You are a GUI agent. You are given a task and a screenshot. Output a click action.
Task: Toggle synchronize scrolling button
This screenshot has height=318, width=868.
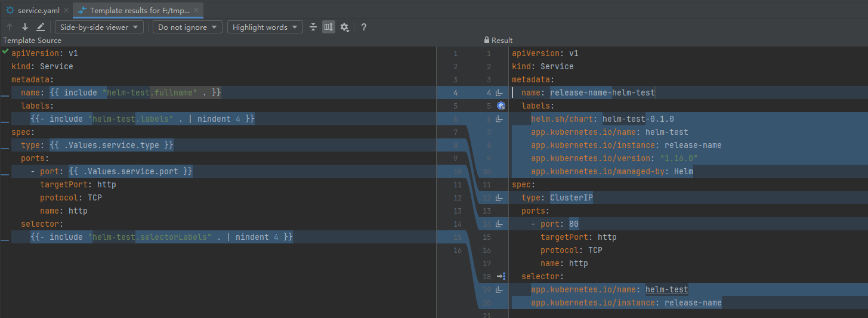click(329, 27)
